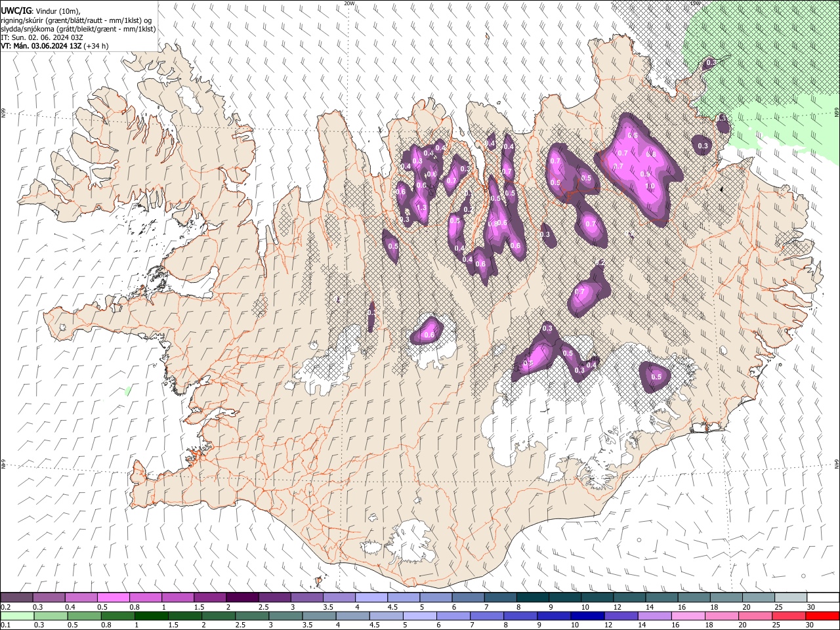840x630 pixels.
Task: Click the '1.3' snowfall value on the map
Action: 421,207
